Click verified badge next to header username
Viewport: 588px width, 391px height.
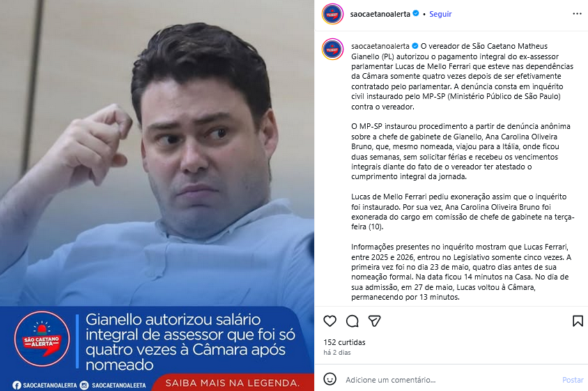tap(416, 13)
